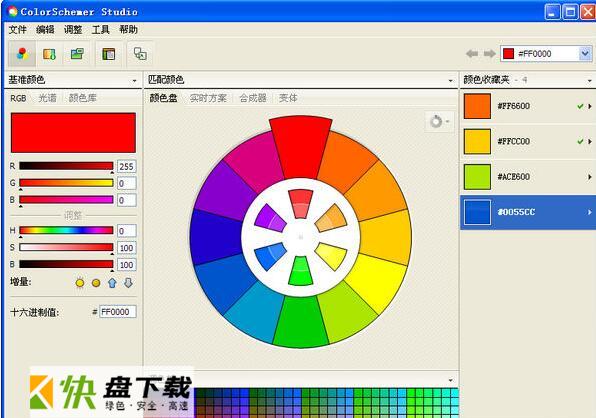The width and height of the screenshot is (596, 418).
Task: Open the 帮助 menu
Action: click(x=128, y=30)
